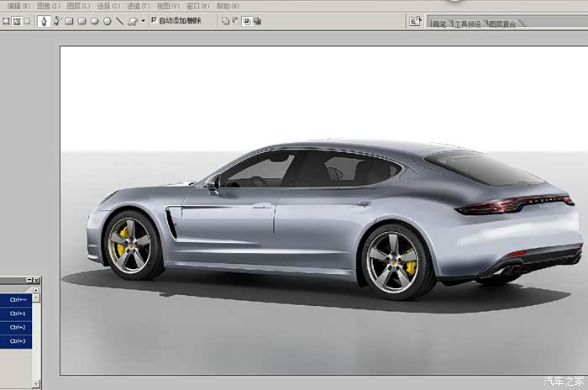
Task: Select the Ctrl+1 channel row
Action: point(18,314)
